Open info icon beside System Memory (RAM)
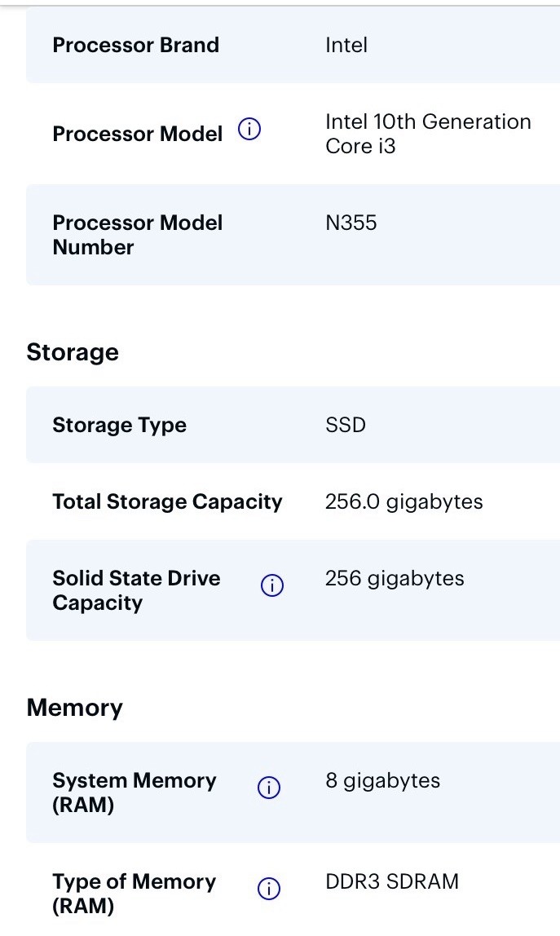 (269, 788)
